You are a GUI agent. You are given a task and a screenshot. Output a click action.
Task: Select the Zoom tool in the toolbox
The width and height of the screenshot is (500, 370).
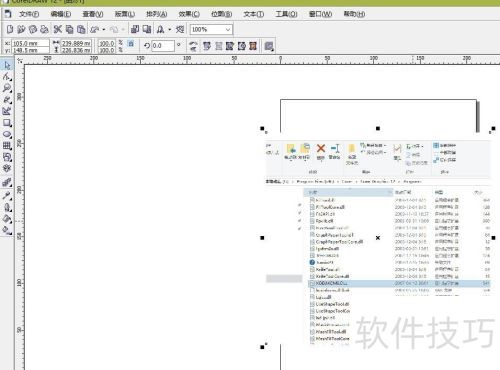point(7,88)
